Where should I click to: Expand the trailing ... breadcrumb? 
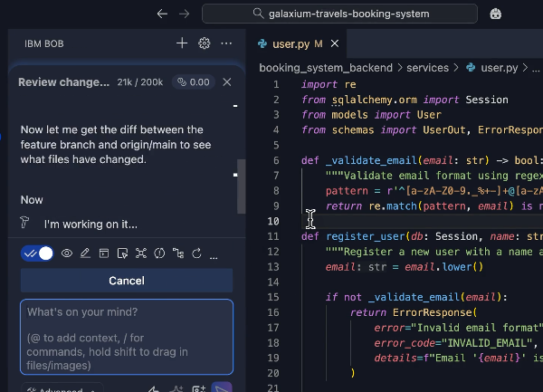click(x=536, y=68)
